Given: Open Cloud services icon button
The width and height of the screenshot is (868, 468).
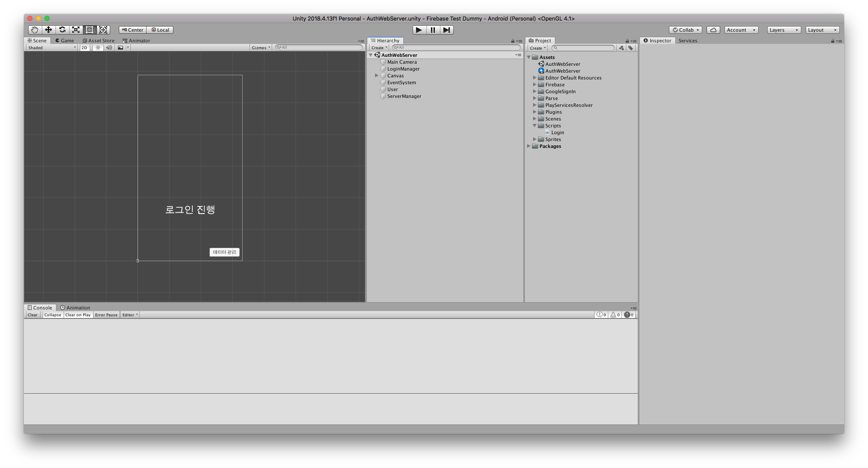Looking at the screenshot, I should pyautogui.click(x=713, y=30).
